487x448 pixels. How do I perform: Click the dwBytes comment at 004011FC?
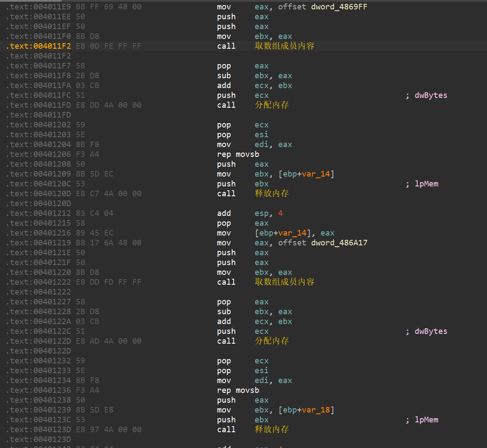point(431,95)
